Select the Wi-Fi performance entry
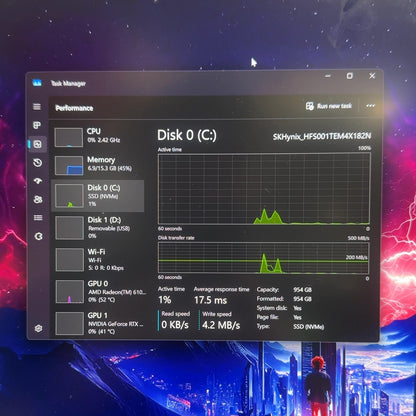Viewport: 416px width, 416px height. [98, 259]
